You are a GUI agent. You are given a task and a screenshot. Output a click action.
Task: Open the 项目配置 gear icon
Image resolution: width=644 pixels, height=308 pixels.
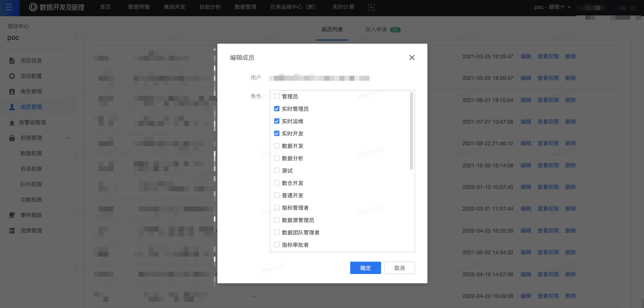pyautogui.click(x=12, y=76)
